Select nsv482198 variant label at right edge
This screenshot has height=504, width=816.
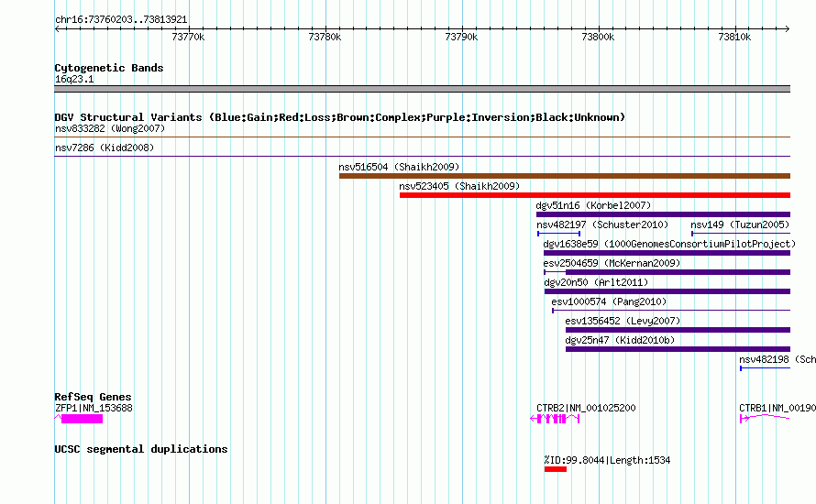tap(777, 359)
